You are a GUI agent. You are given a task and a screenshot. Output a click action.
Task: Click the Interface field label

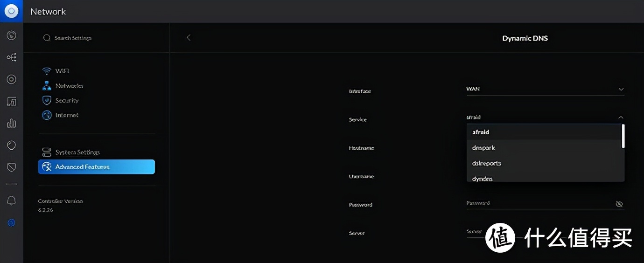pos(360,91)
